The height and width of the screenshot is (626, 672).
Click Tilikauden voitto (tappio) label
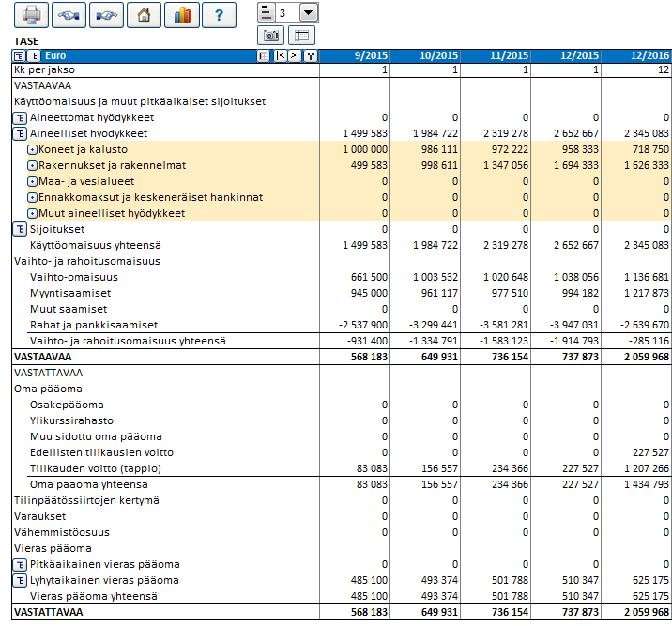point(96,468)
